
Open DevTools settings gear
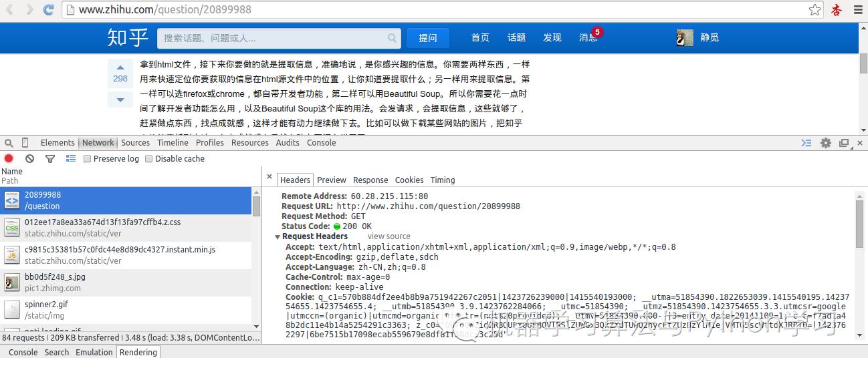pos(826,143)
